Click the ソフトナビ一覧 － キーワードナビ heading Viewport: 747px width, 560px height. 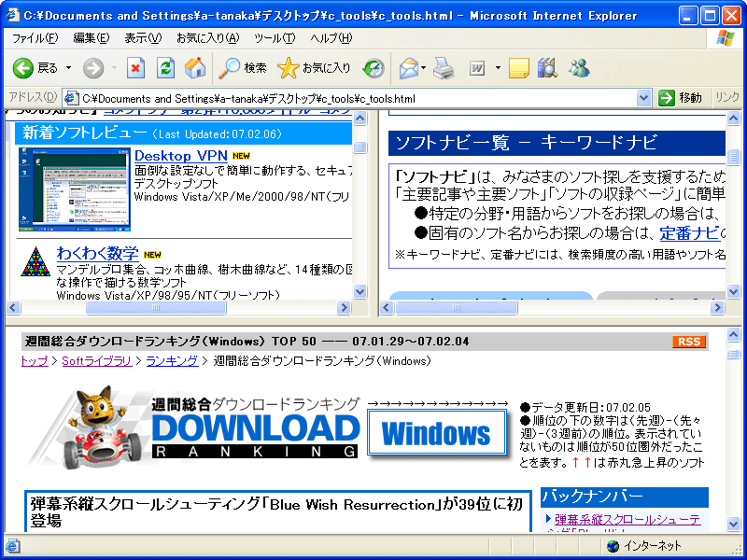(527, 143)
